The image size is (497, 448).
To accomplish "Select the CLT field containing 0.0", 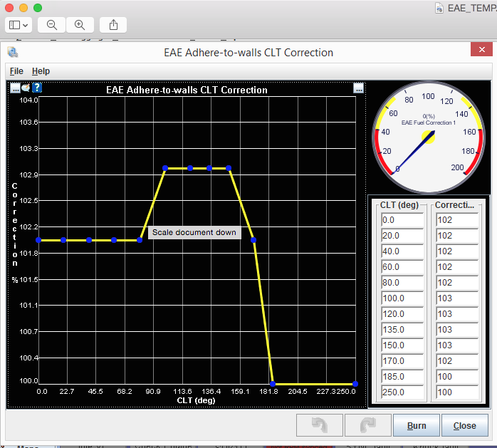I will point(402,219).
